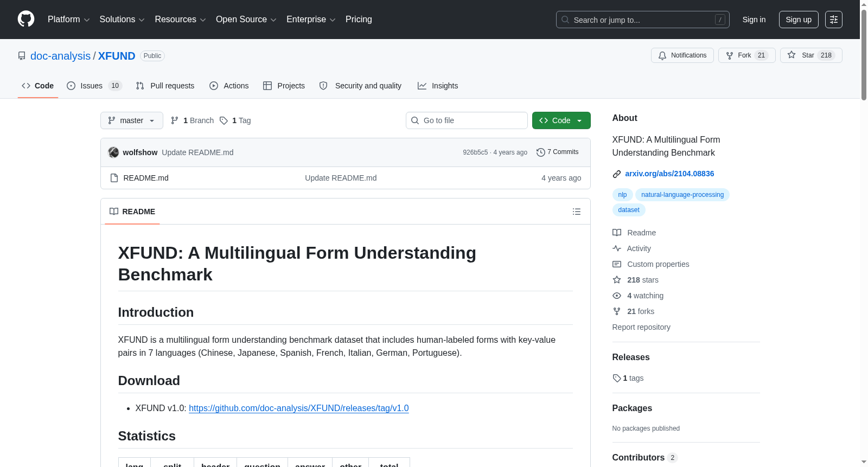Open the doc-analysis owner link
The width and height of the screenshot is (868, 467).
click(x=61, y=56)
